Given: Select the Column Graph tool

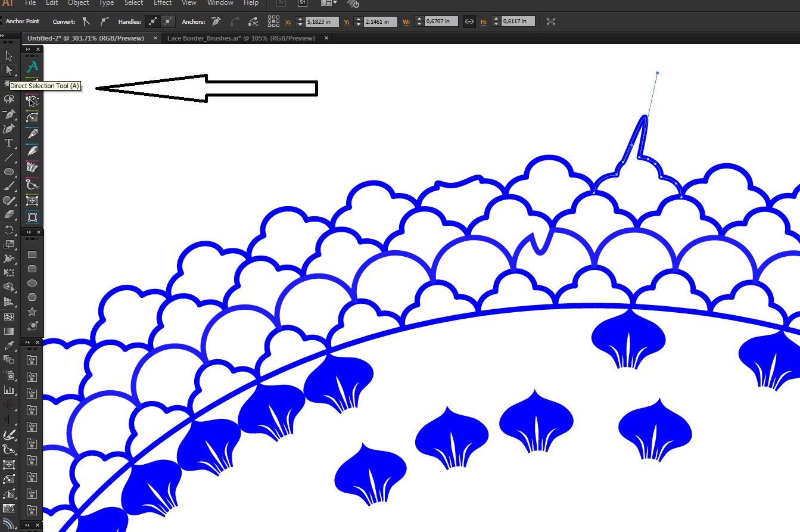Looking at the screenshot, I should coord(9,390).
